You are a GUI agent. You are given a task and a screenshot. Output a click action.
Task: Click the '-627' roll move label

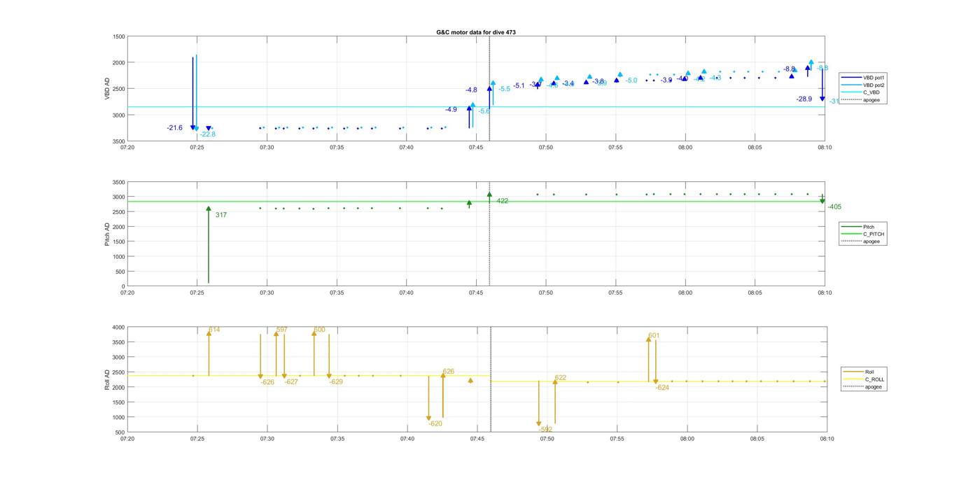[x=291, y=382]
